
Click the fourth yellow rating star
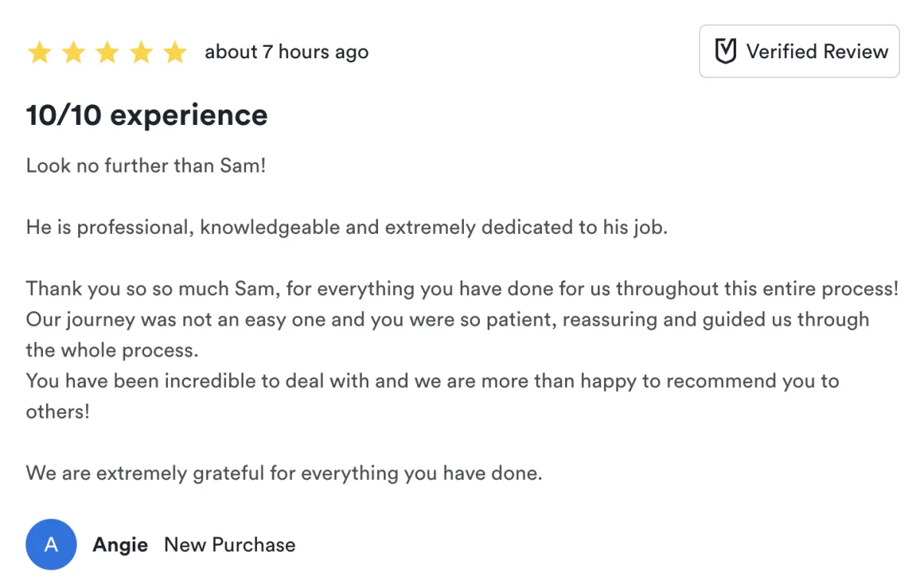click(x=142, y=53)
